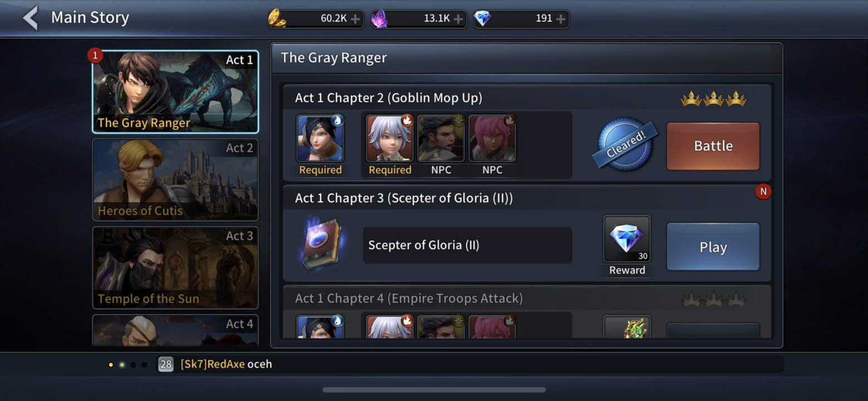Switch to Act 3 Temple of the Sun

(x=175, y=267)
